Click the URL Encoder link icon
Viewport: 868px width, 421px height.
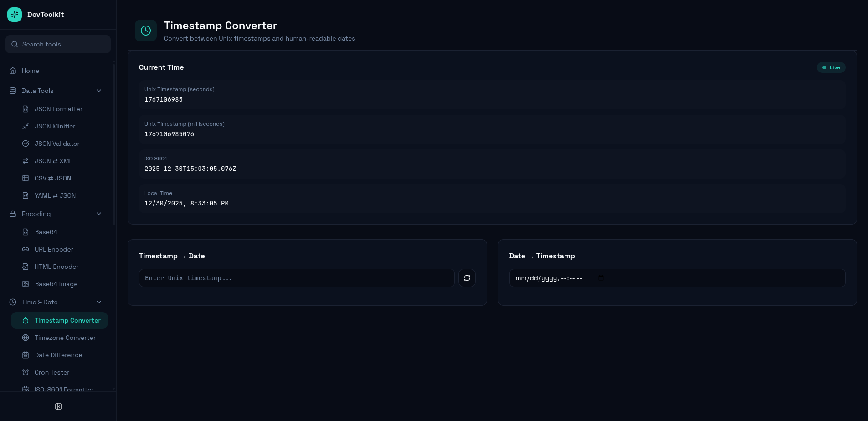26,249
